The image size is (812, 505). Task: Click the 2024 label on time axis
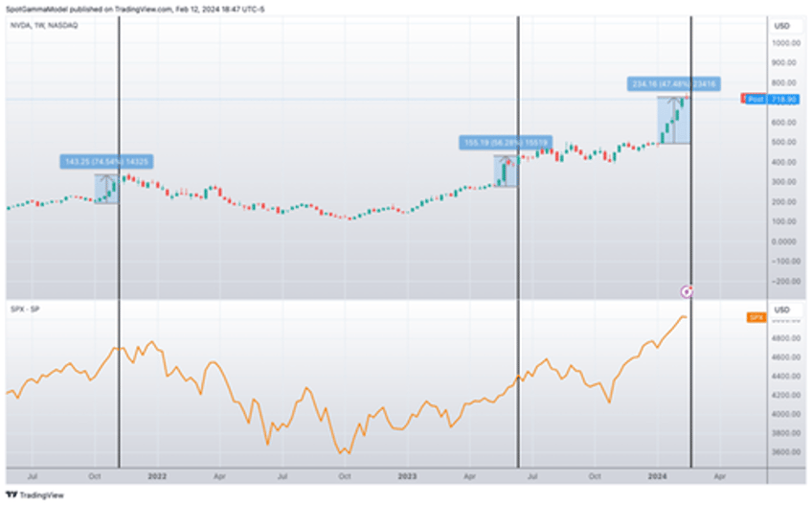(x=657, y=476)
